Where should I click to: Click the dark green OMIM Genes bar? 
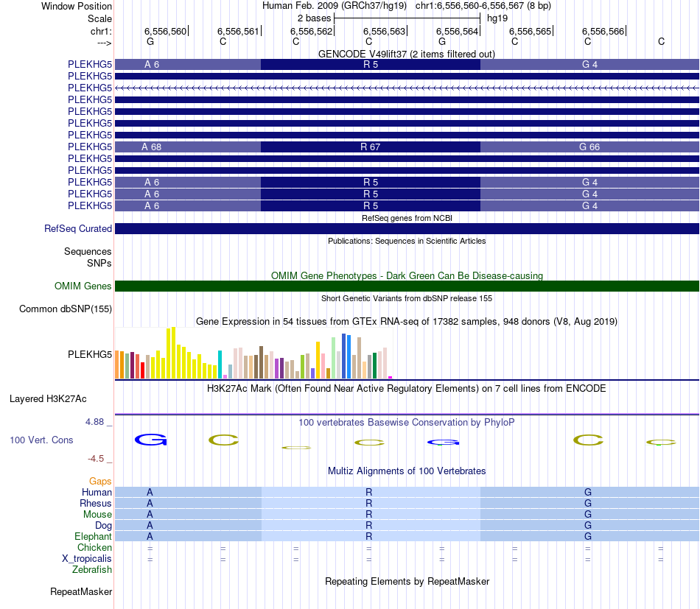tap(407, 286)
